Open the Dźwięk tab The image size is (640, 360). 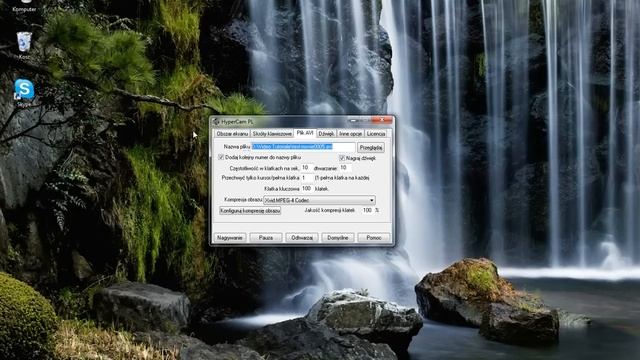click(326, 133)
